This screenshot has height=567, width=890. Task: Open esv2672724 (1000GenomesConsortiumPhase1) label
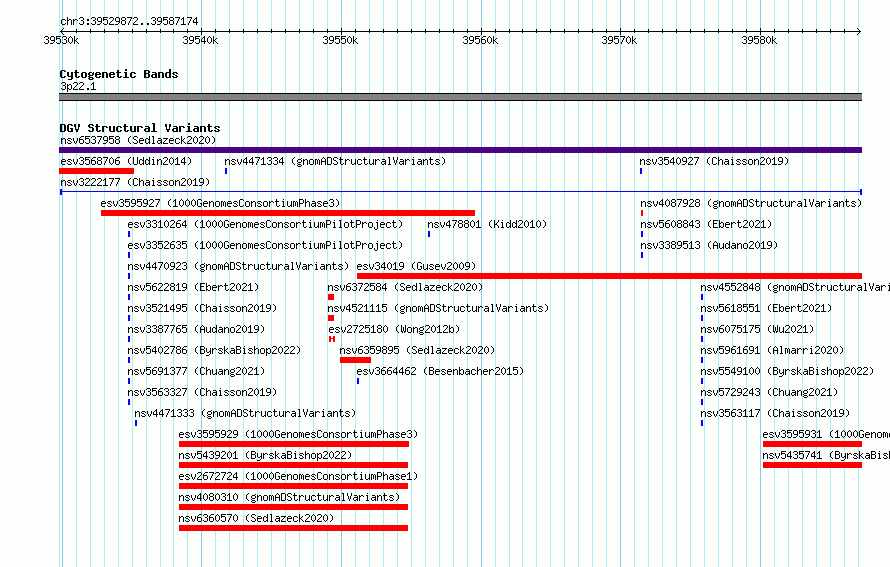pyautogui.click(x=298, y=476)
